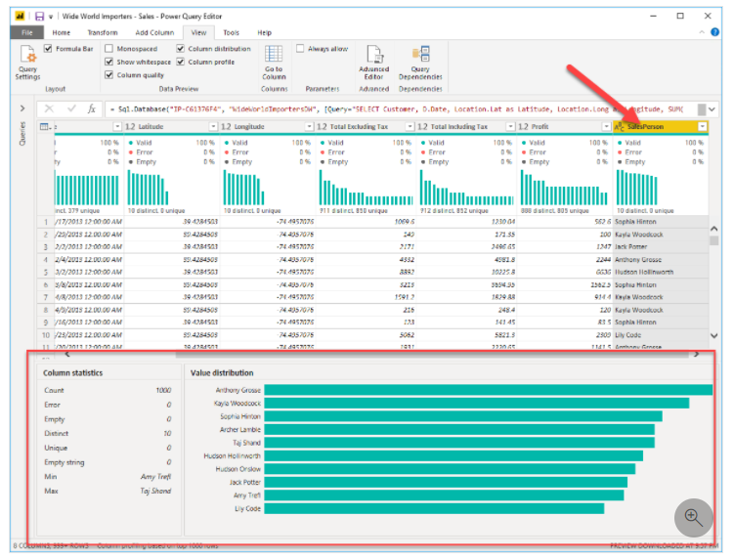734x560 pixels.
Task: Open Query Settings pane
Action: click(x=27, y=63)
